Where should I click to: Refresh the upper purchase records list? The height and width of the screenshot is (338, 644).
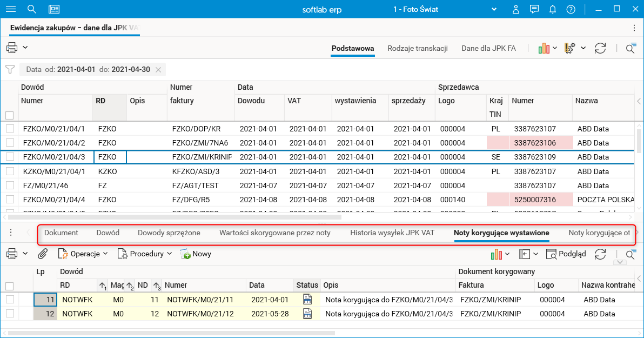[600, 48]
